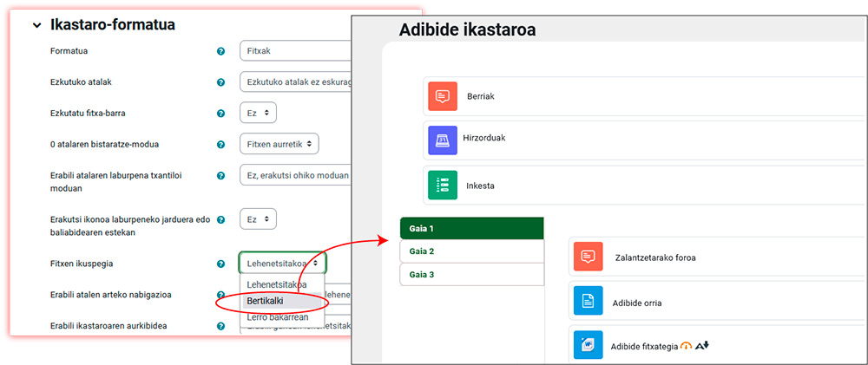Click the Zalantzetarako foroa forum icon
868x365 pixels.
[588, 257]
